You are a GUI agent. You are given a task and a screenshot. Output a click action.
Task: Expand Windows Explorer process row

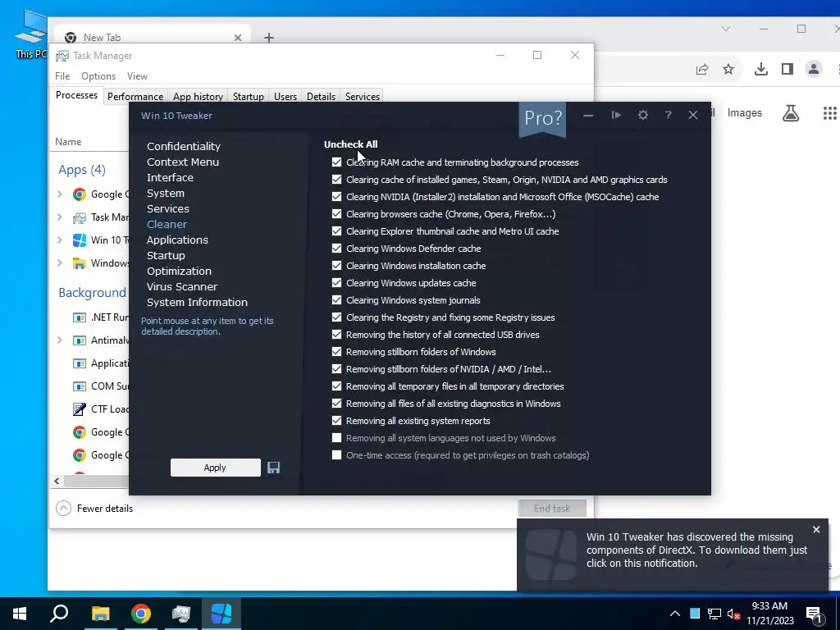click(x=60, y=263)
